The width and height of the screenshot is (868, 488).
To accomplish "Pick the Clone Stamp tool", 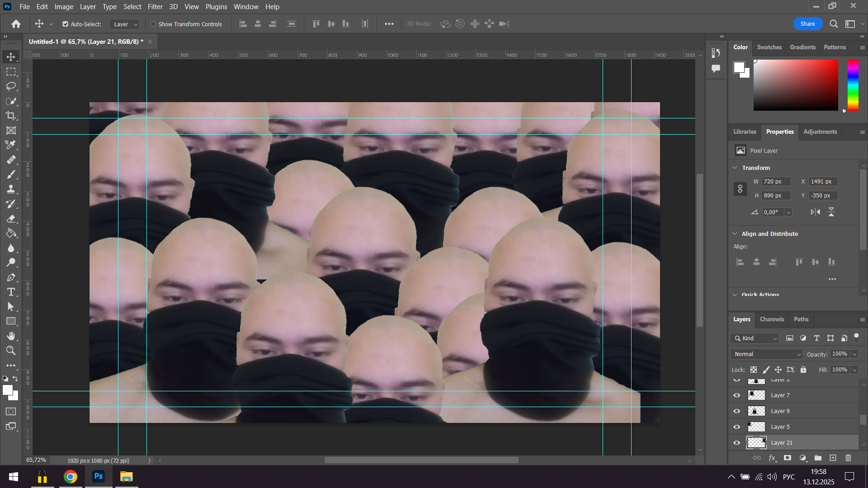I will click(x=11, y=189).
